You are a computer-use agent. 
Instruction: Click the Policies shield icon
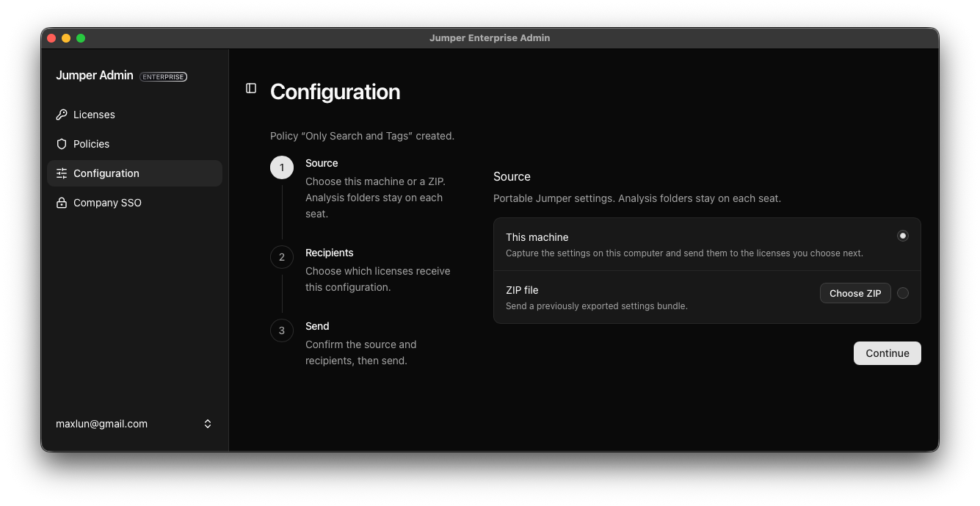pyautogui.click(x=62, y=144)
